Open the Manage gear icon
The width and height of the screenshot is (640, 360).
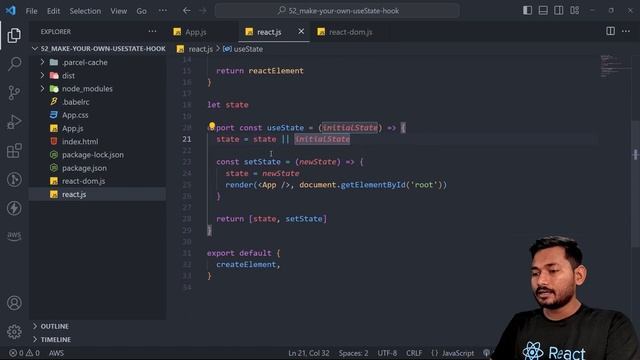[x=14, y=331]
